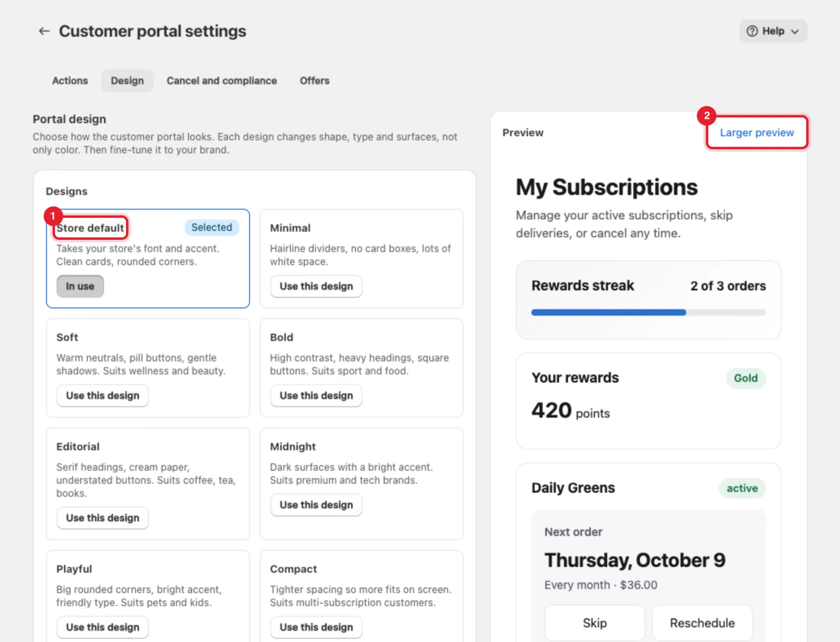Click the Playful design title

pos(74,569)
